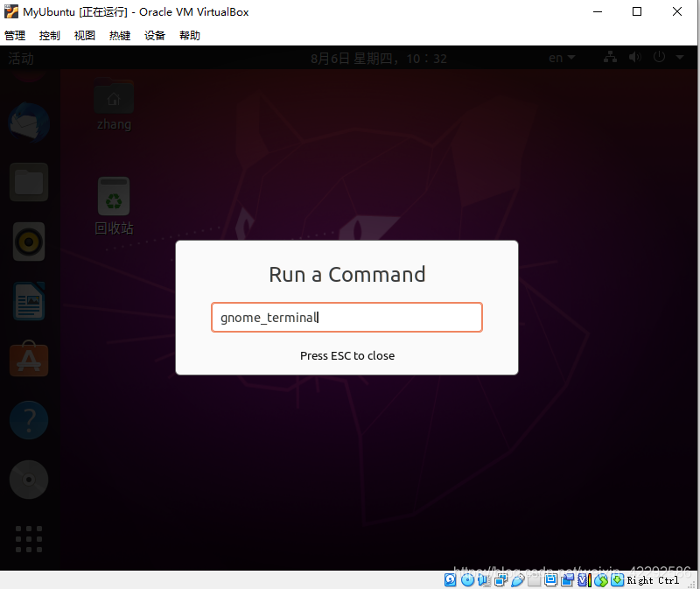Mute audio via the top bar speaker icon
This screenshot has height=589, width=700.
point(634,56)
